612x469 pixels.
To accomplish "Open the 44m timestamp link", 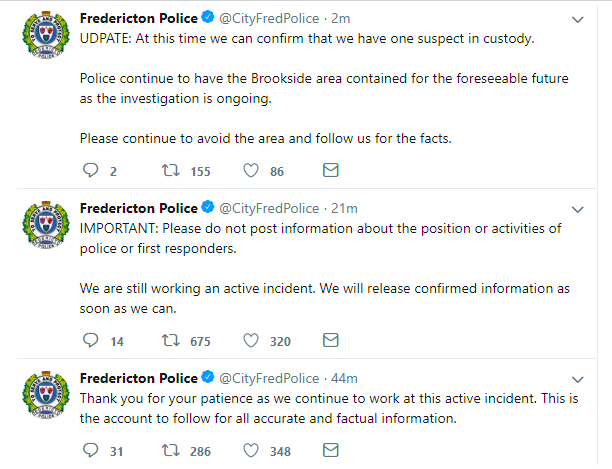I will 344,378.
